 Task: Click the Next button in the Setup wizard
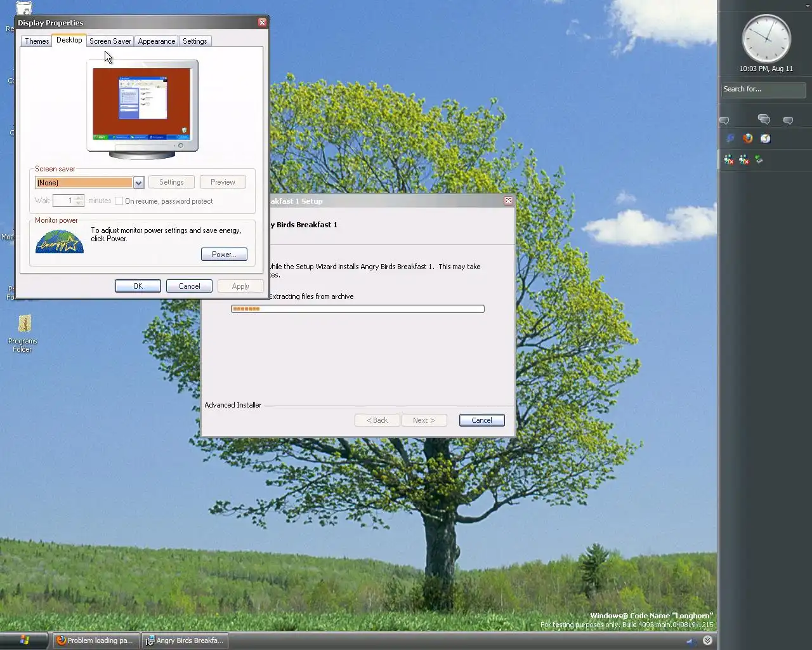click(x=424, y=420)
